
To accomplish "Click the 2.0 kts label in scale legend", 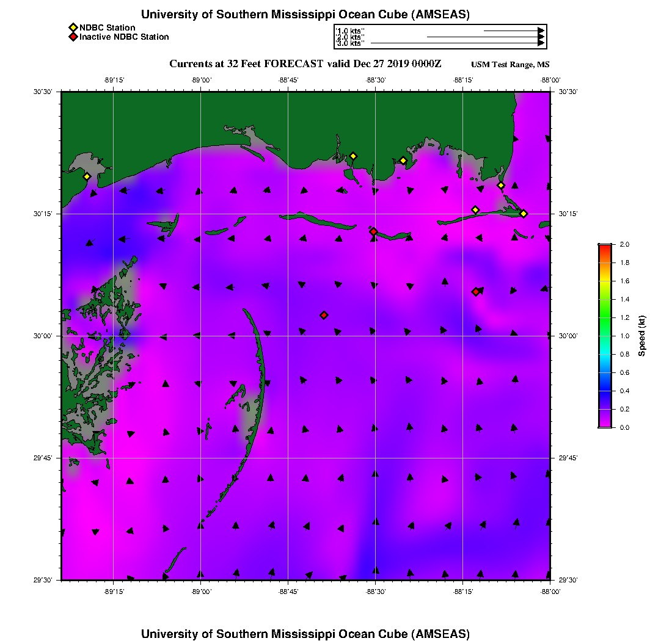I will pyautogui.click(x=350, y=37).
